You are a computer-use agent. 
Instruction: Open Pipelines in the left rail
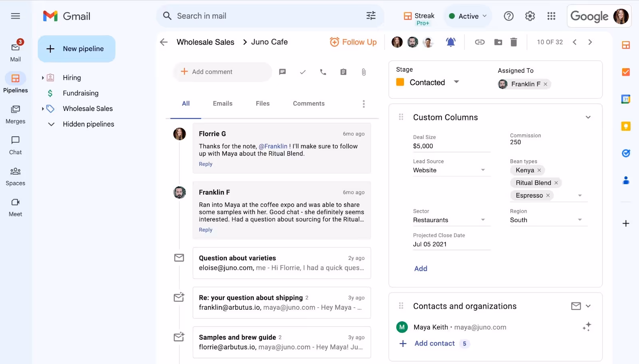click(x=16, y=83)
